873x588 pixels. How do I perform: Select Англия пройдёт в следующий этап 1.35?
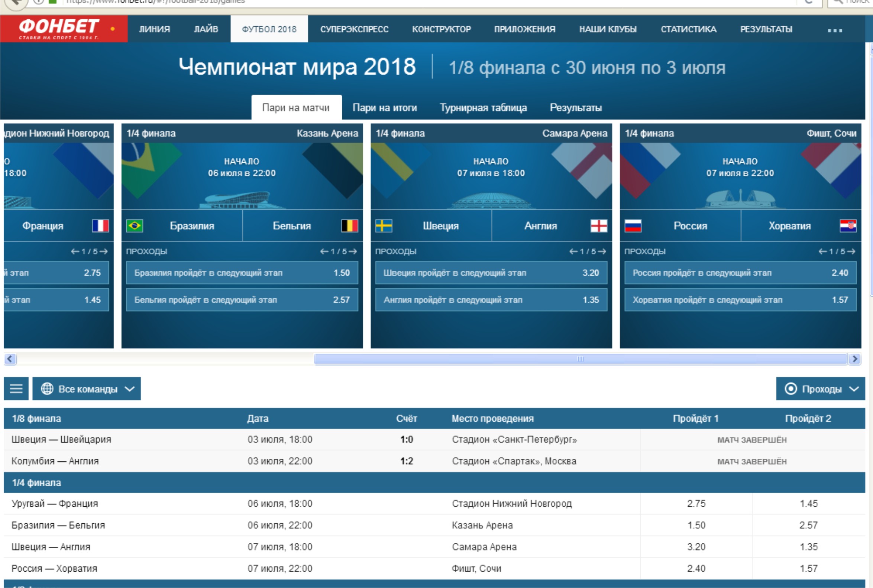point(491,300)
